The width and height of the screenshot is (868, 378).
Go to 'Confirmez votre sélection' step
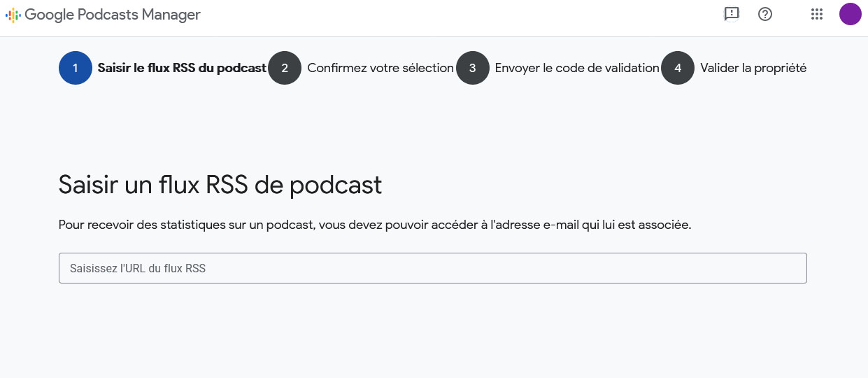[380, 68]
